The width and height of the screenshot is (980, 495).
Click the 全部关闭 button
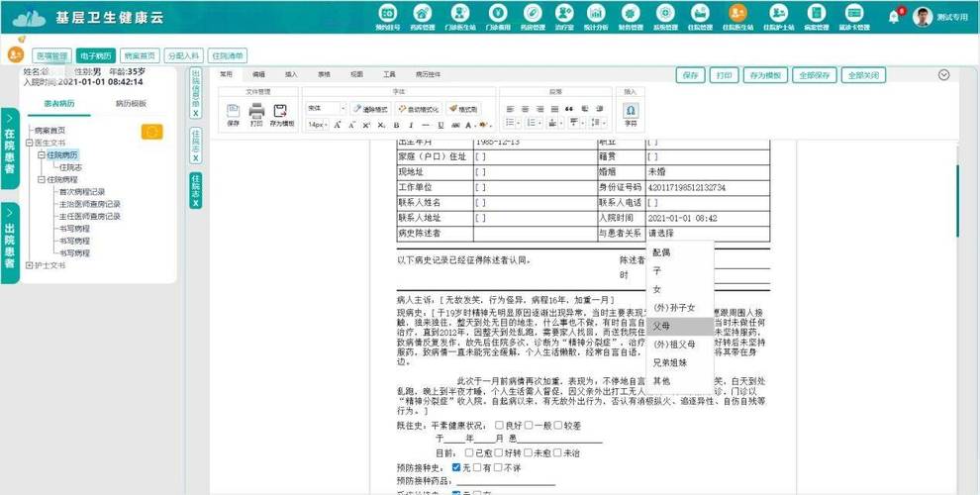click(x=863, y=75)
